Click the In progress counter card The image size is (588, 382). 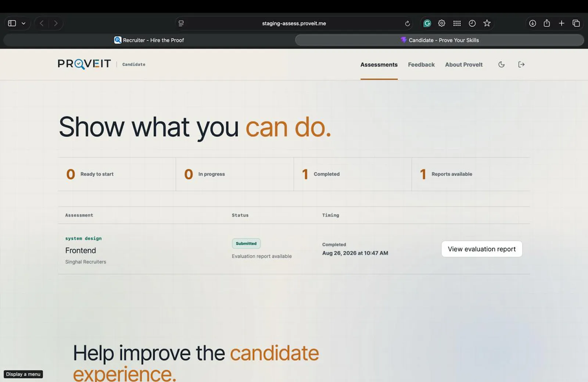[235, 174]
